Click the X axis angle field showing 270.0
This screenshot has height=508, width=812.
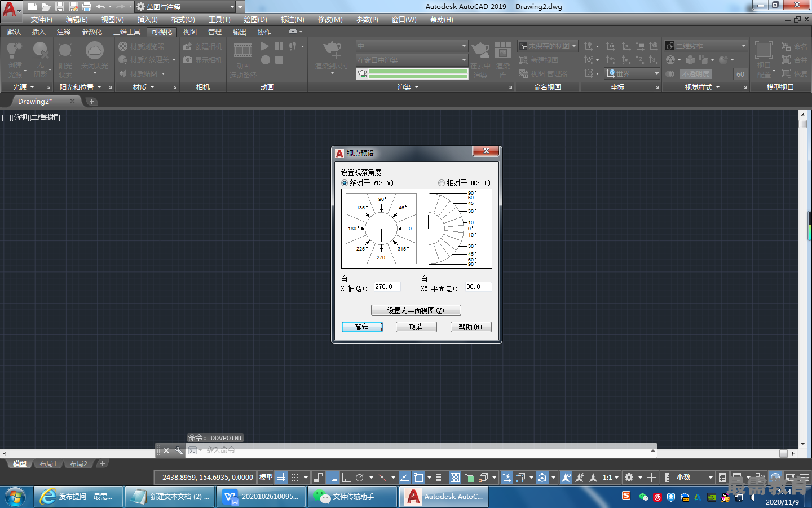(x=387, y=287)
